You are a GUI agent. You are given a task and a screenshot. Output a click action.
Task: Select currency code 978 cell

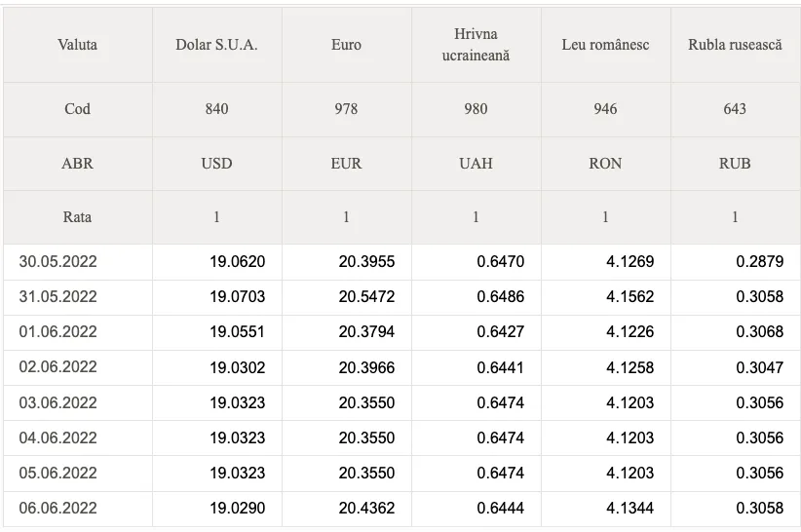(x=346, y=109)
